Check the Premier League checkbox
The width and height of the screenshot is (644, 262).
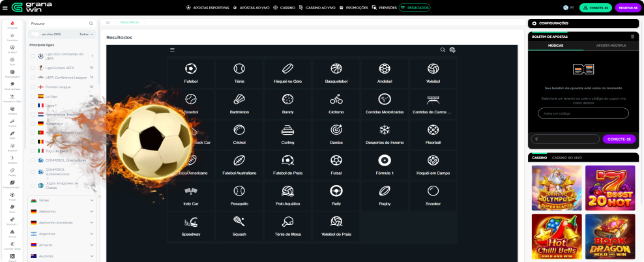[33, 87]
